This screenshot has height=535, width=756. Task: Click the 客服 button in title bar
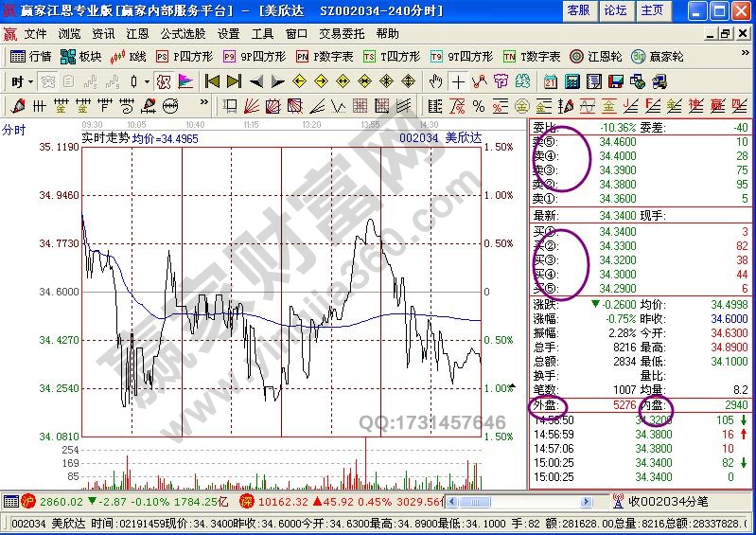coord(577,10)
